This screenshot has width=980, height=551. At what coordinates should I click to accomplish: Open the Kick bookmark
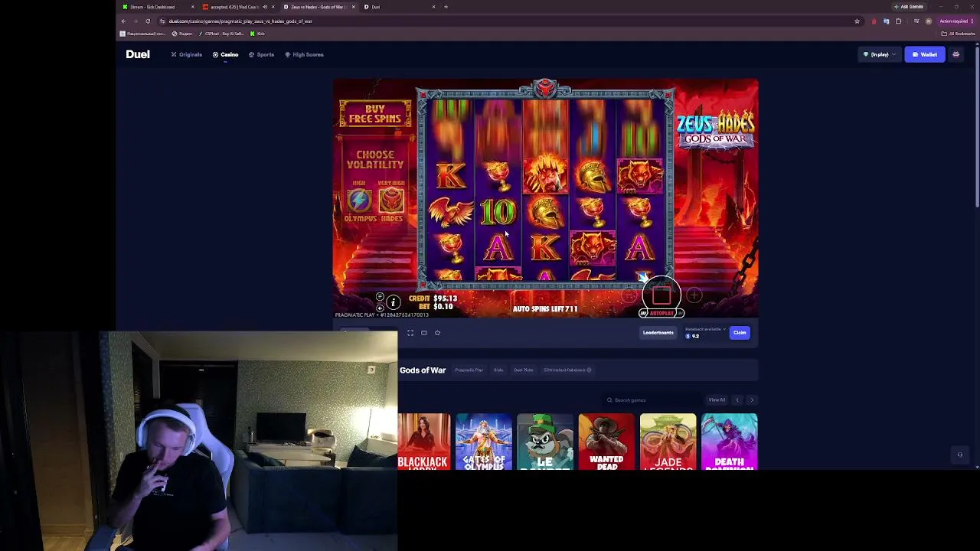[257, 34]
